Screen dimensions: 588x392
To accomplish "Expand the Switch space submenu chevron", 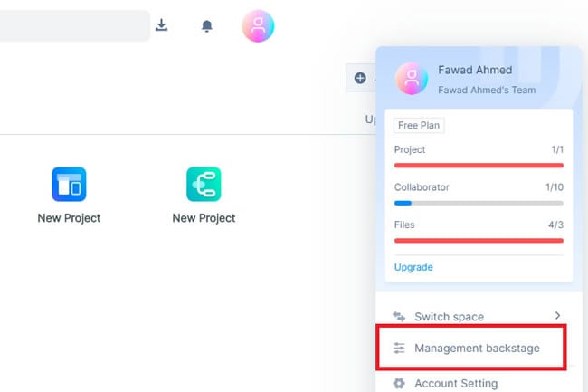I will [556, 316].
